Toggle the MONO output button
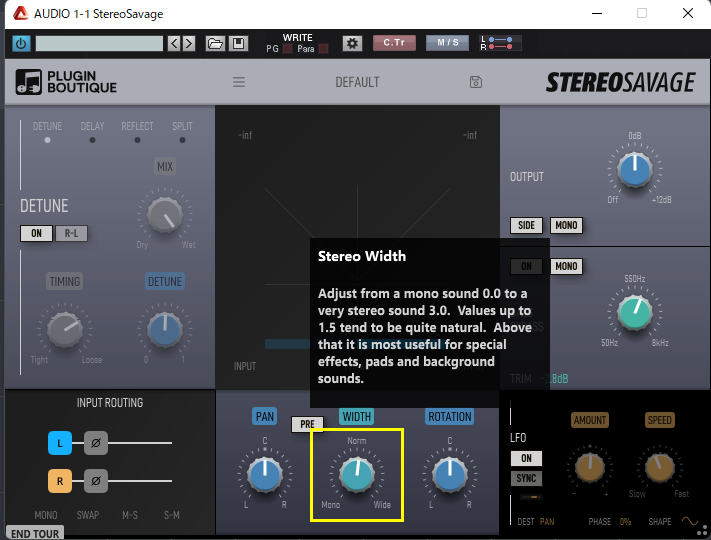This screenshot has width=711, height=540. [566, 225]
